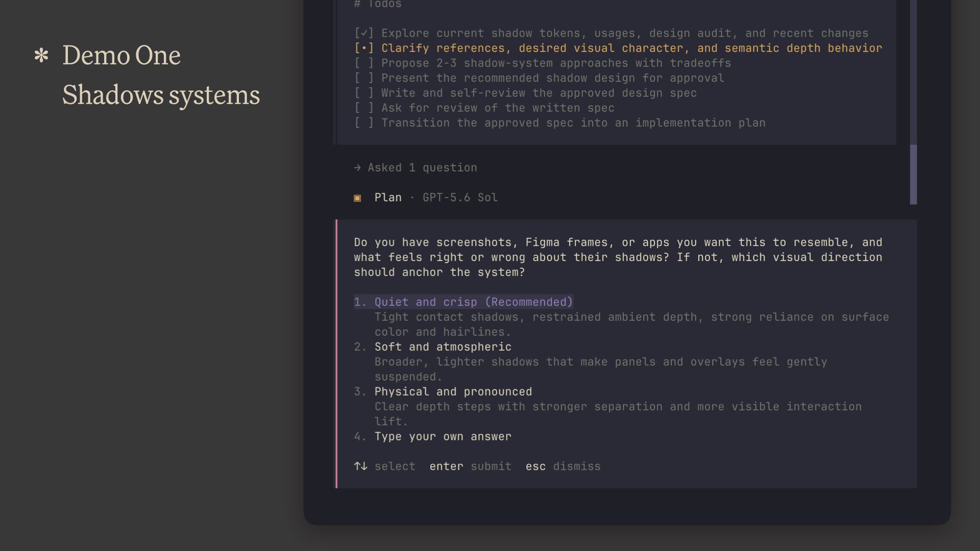Image resolution: width=980 pixels, height=551 pixels.
Task: Expand the Asked 1 question entry
Action: [x=415, y=168]
